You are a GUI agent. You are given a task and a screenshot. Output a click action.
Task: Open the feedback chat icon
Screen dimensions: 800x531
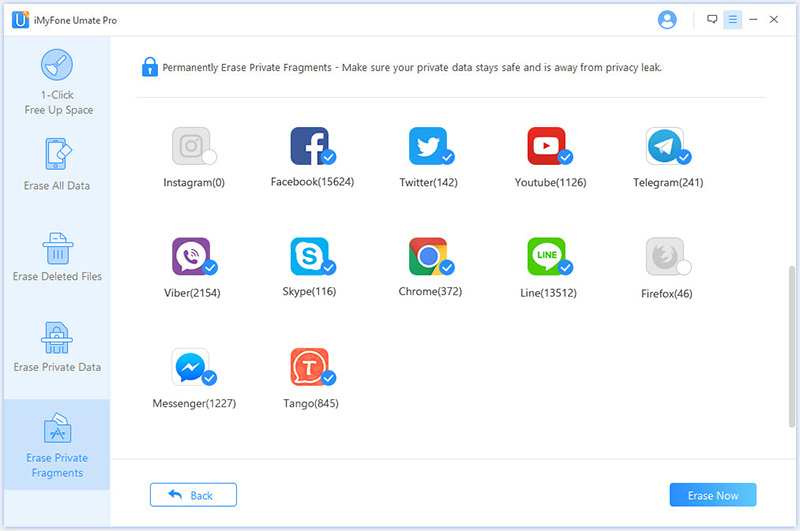click(x=712, y=19)
